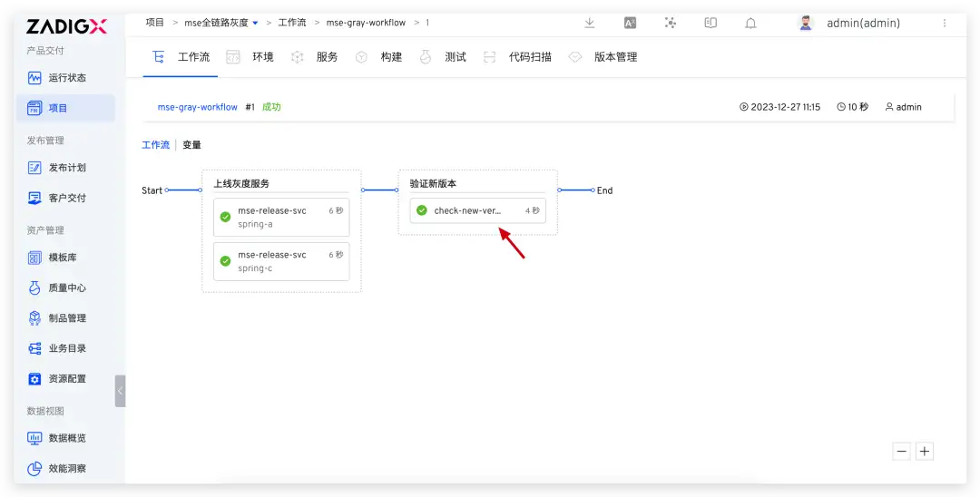Viewport: 980px width, 497px height.
Task: Open 质量中心 in the sidebar
Action: pyautogui.click(x=67, y=287)
